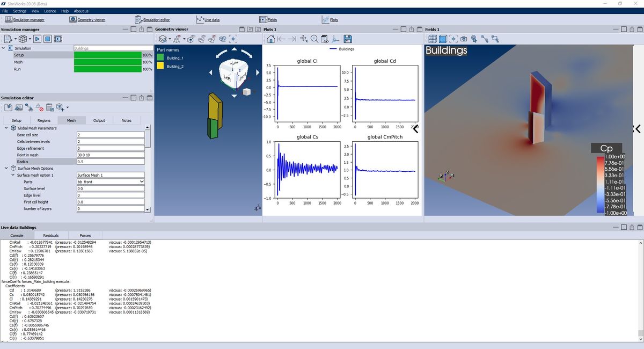
Task: Click the home icon in Plots toolbar
Action: (271, 39)
